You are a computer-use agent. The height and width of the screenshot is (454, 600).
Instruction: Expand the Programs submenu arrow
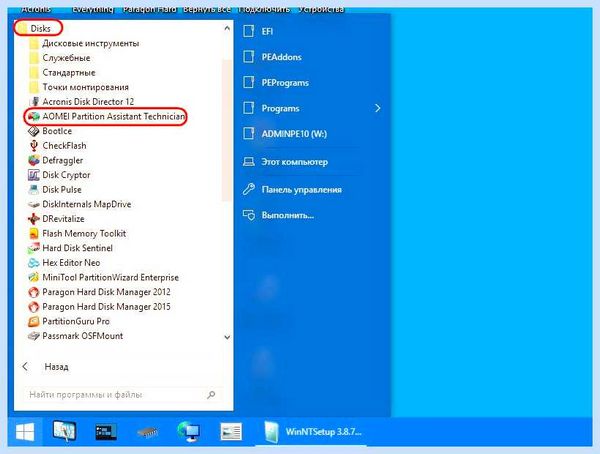[378, 108]
